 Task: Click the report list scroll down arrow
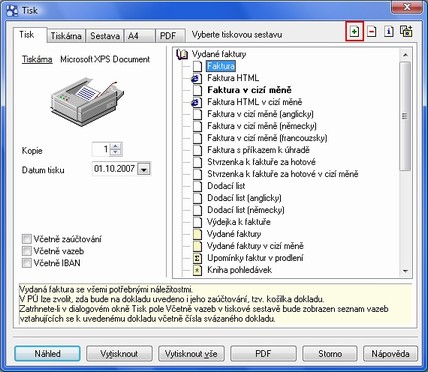tap(405, 271)
